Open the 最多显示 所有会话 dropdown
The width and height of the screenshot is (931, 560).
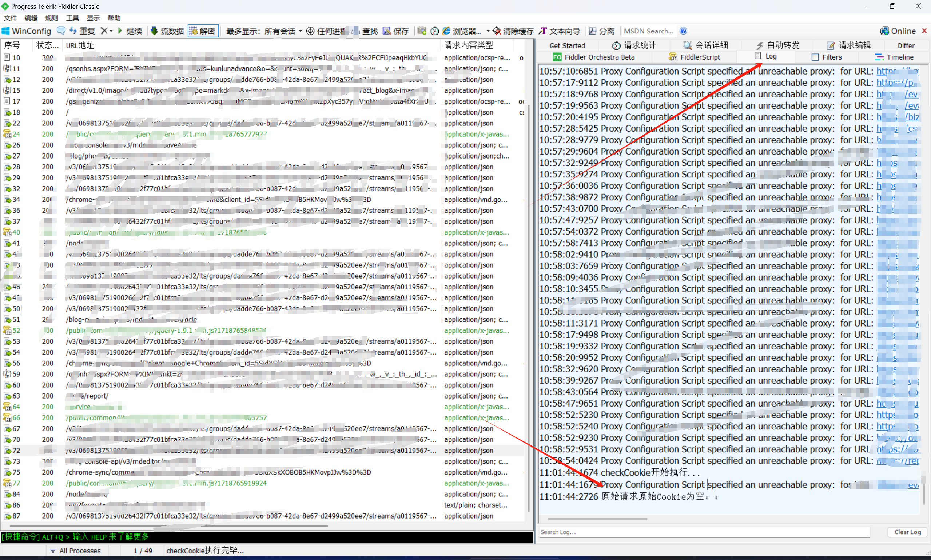coord(264,31)
